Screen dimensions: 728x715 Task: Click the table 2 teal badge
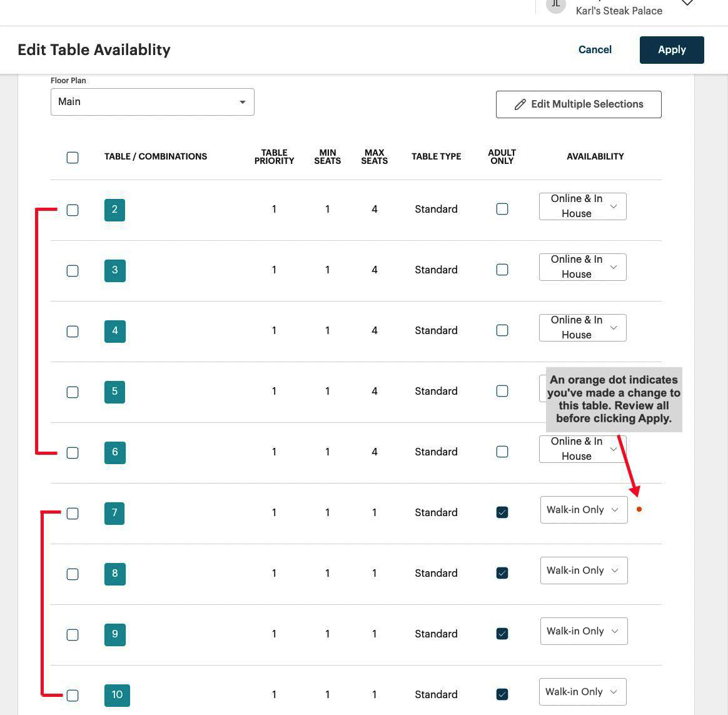(114, 210)
